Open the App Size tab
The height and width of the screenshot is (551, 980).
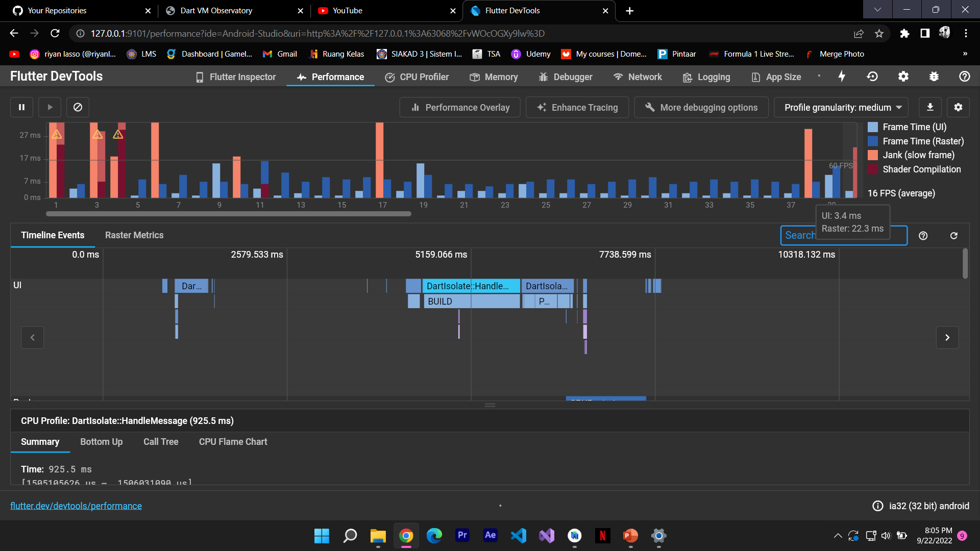(776, 77)
